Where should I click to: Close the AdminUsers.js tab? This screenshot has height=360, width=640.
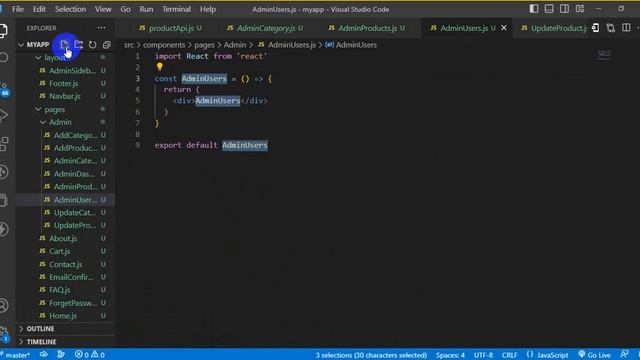[504, 28]
